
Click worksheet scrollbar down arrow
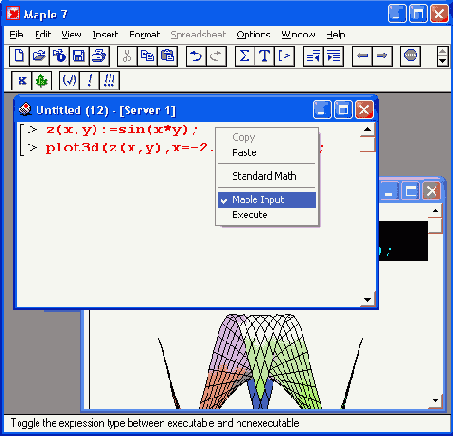pos(367,299)
